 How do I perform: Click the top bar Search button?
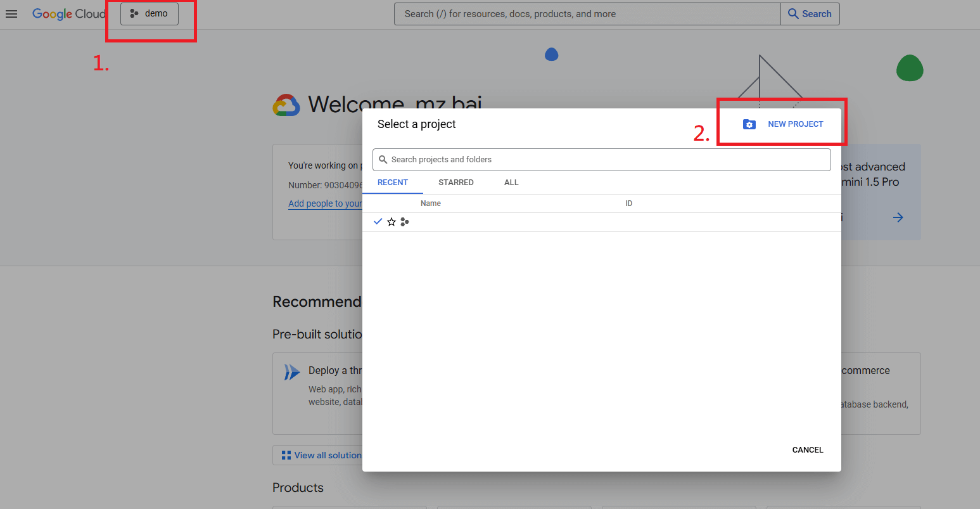(x=810, y=14)
